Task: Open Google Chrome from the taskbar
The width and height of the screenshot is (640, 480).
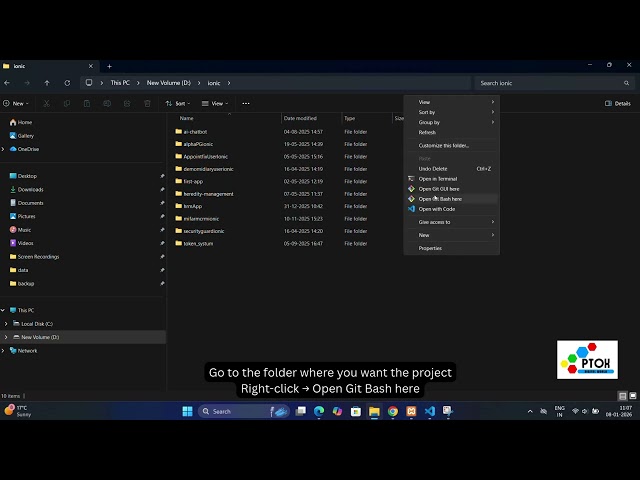Action: coord(393,411)
